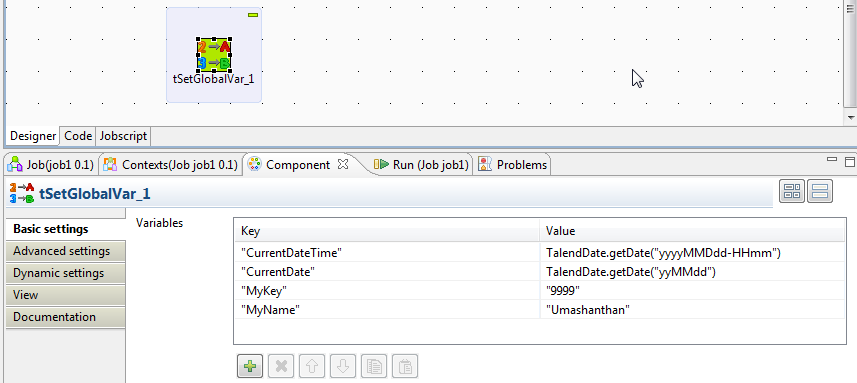Edit the TalendDate.getDate("yyyyMMDdd-HHmm") value cell
The height and width of the screenshot is (383, 857).
pyautogui.click(x=692, y=253)
